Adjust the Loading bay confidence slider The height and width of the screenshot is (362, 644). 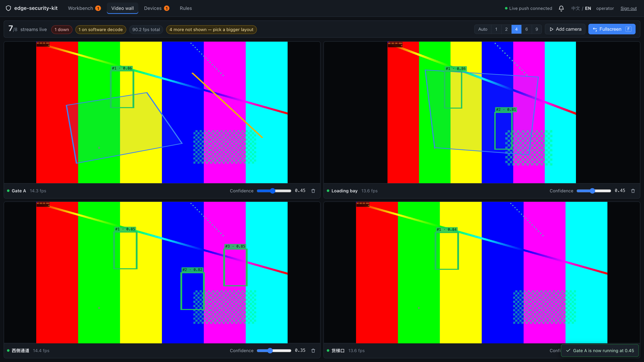(x=594, y=191)
